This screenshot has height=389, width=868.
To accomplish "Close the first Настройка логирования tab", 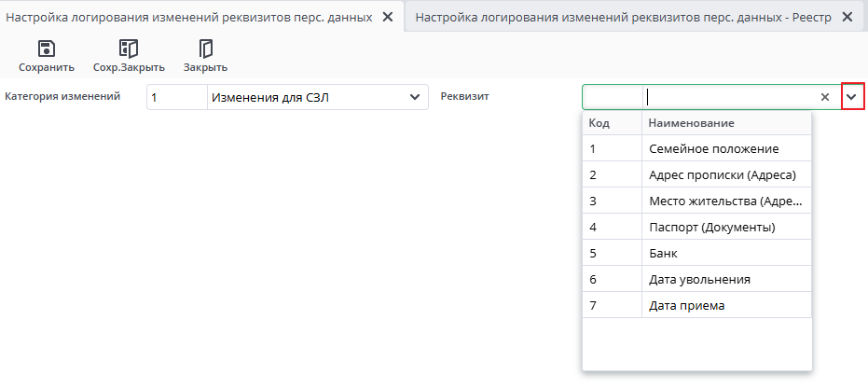I will pos(388,17).
